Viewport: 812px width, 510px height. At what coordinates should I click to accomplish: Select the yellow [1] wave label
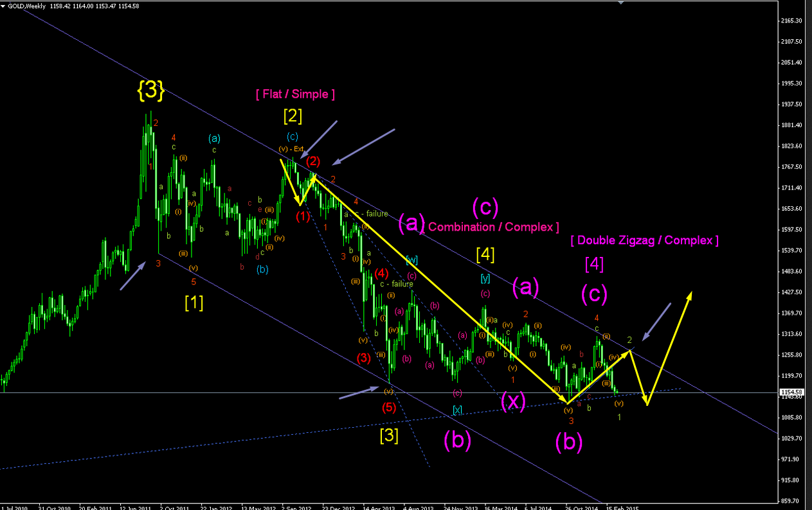click(194, 303)
